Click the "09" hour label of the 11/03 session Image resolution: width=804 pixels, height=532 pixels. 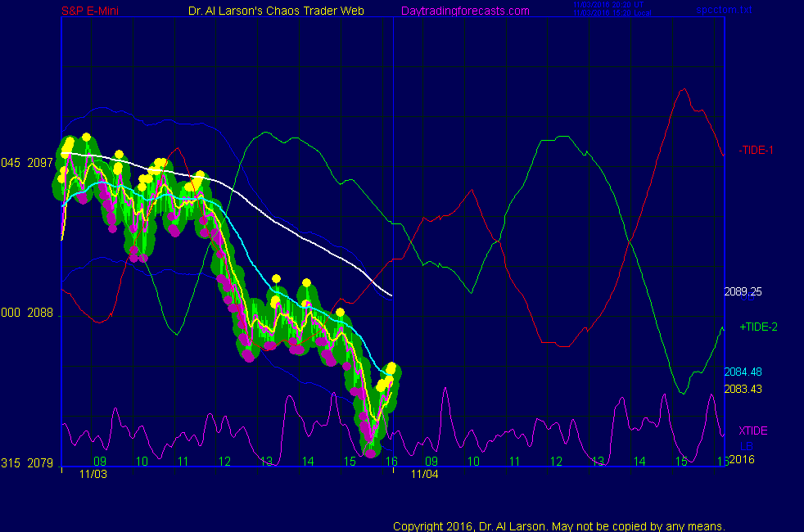coord(100,462)
